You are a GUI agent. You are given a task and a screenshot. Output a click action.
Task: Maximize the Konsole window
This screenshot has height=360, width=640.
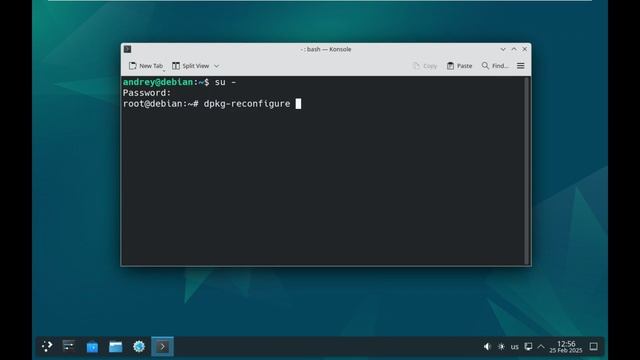coord(514,49)
